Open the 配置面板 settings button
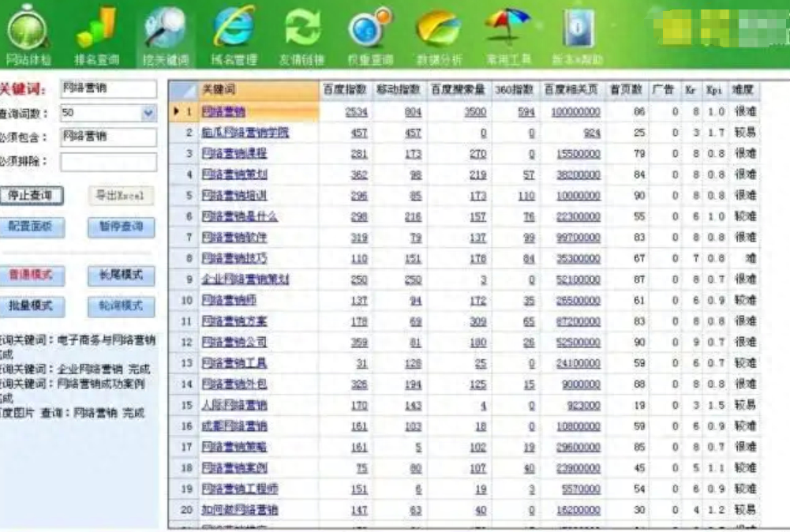 [x=30, y=227]
